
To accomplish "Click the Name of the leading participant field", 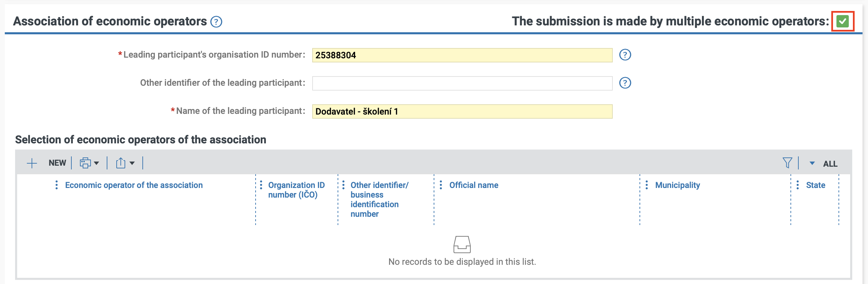I will tap(462, 111).
